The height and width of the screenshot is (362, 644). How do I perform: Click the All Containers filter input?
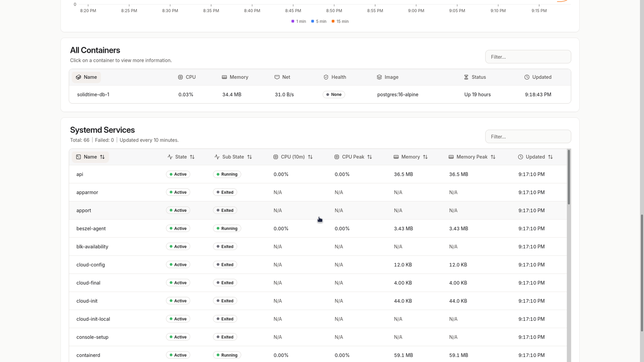(528, 57)
